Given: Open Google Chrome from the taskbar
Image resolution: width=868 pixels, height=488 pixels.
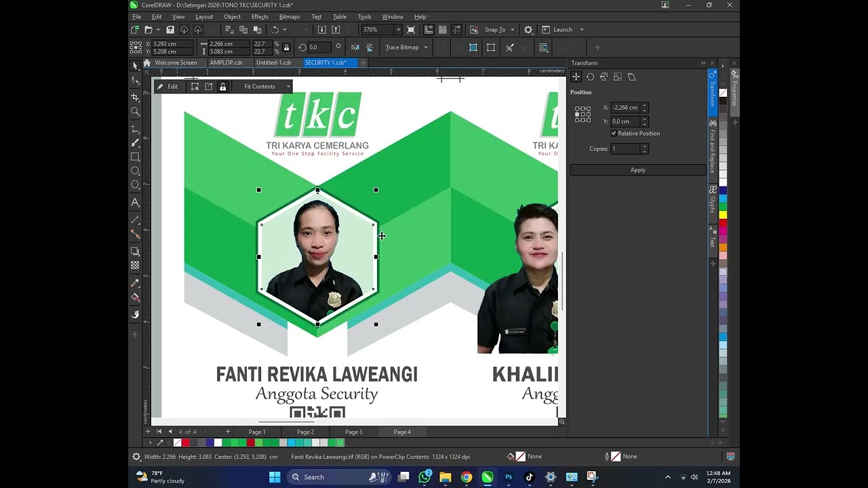Looking at the screenshot, I should click(467, 477).
